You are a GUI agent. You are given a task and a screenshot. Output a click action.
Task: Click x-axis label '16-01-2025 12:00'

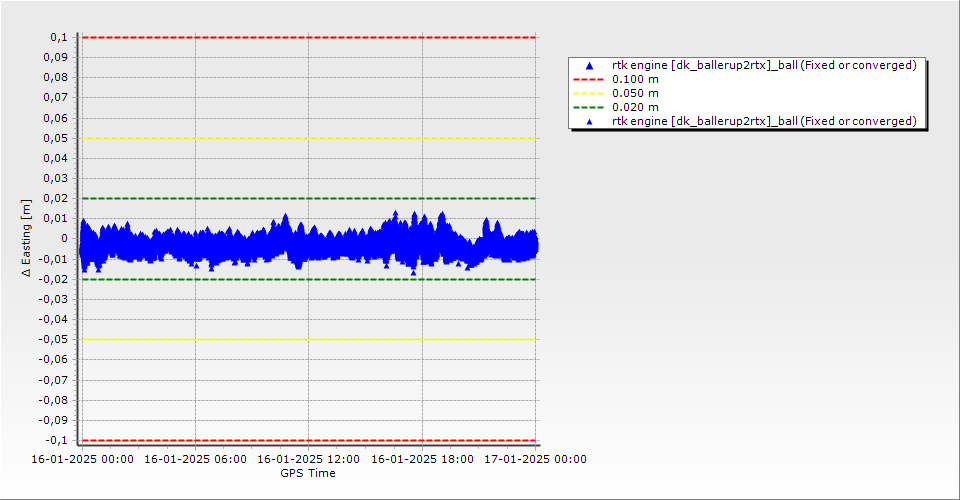(309, 459)
